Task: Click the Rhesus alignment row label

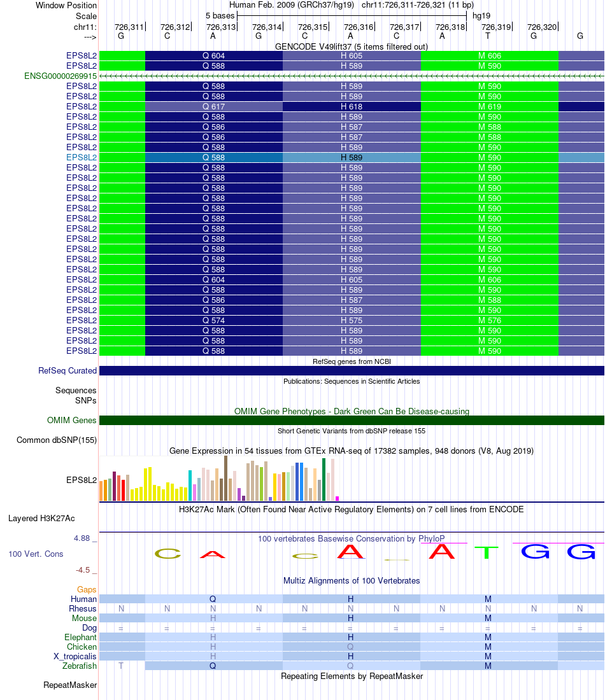Action: 83,608
